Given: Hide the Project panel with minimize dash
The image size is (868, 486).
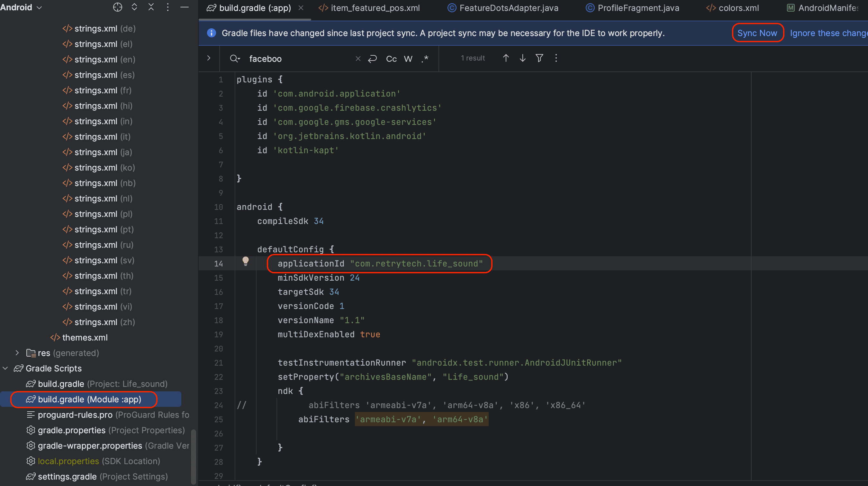Looking at the screenshot, I should [x=184, y=7].
